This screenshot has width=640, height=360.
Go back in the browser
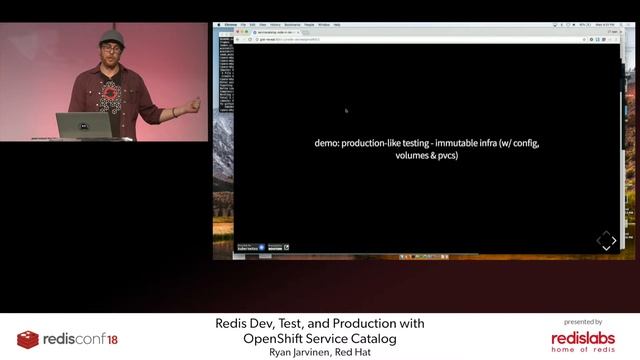238,40
